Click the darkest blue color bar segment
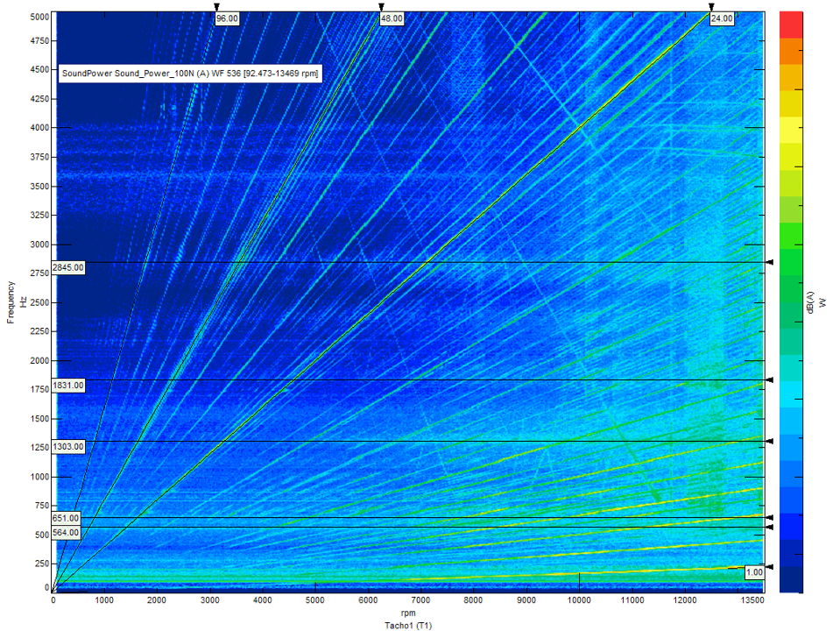This screenshot has height=631, width=840. point(790,580)
